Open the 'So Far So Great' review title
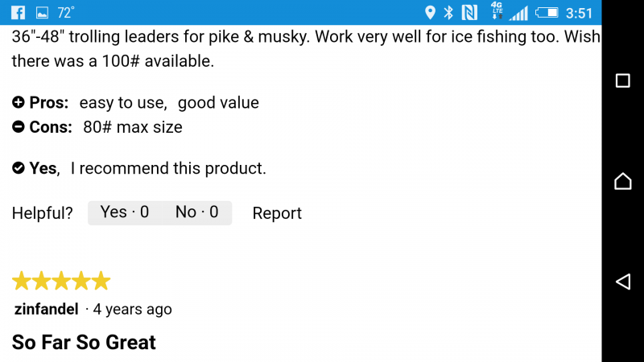The image size is (644, 362). tap(84, 342)
